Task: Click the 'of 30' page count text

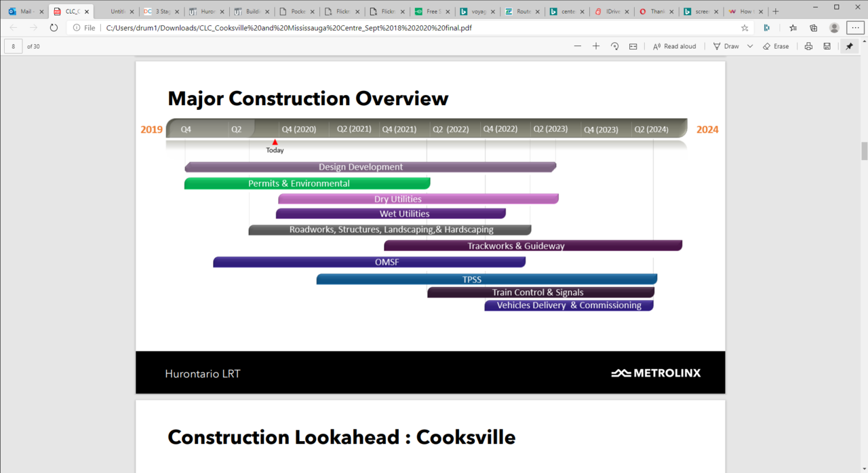Action: pos(33,46)
